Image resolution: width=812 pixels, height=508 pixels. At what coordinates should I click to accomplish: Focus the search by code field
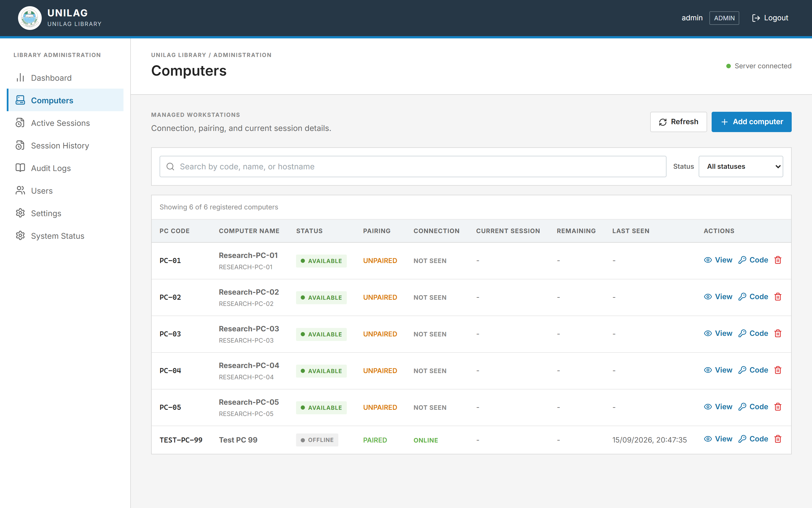pos(413,166)
